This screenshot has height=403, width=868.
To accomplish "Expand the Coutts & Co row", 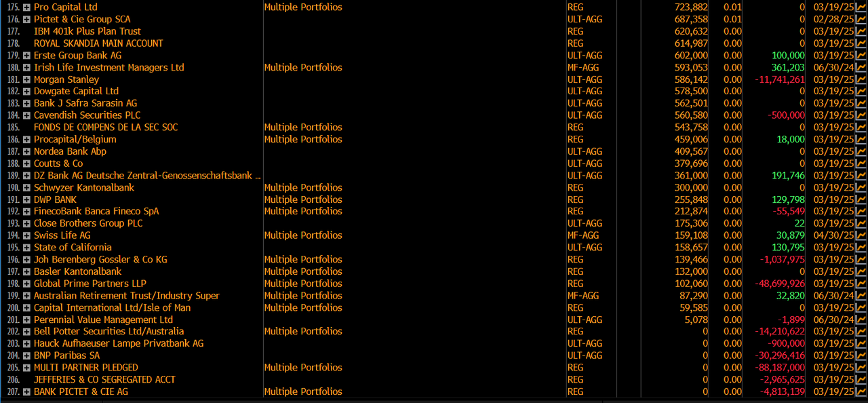I will [26, 164].
